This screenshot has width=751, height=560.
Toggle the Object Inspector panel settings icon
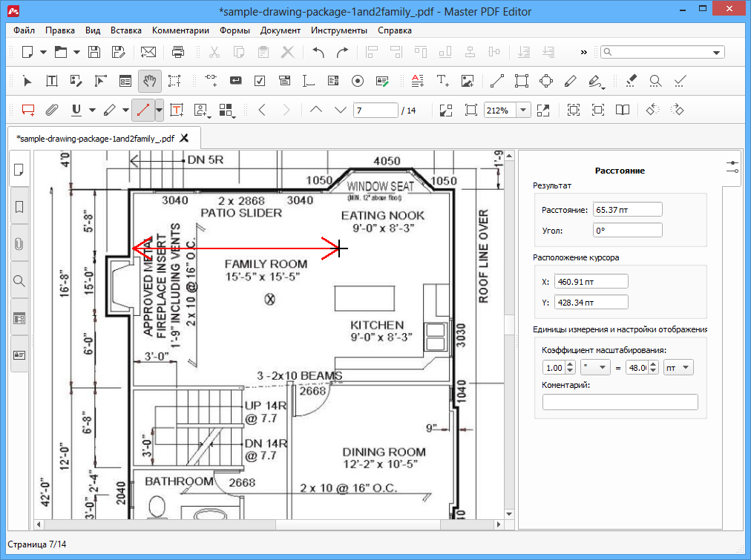pos(732,167)
